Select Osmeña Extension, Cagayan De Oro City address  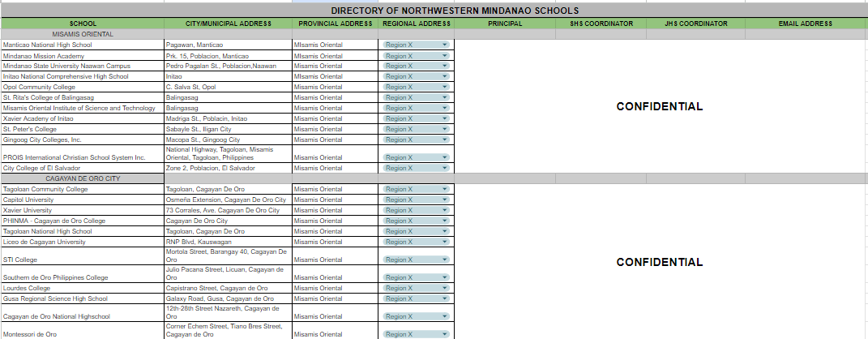[228, 200]
